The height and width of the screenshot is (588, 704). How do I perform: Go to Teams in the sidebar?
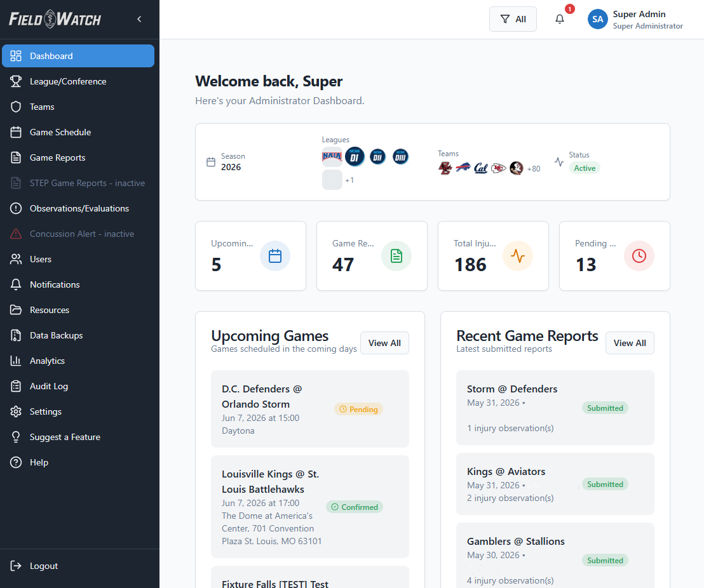click(78, 107)
